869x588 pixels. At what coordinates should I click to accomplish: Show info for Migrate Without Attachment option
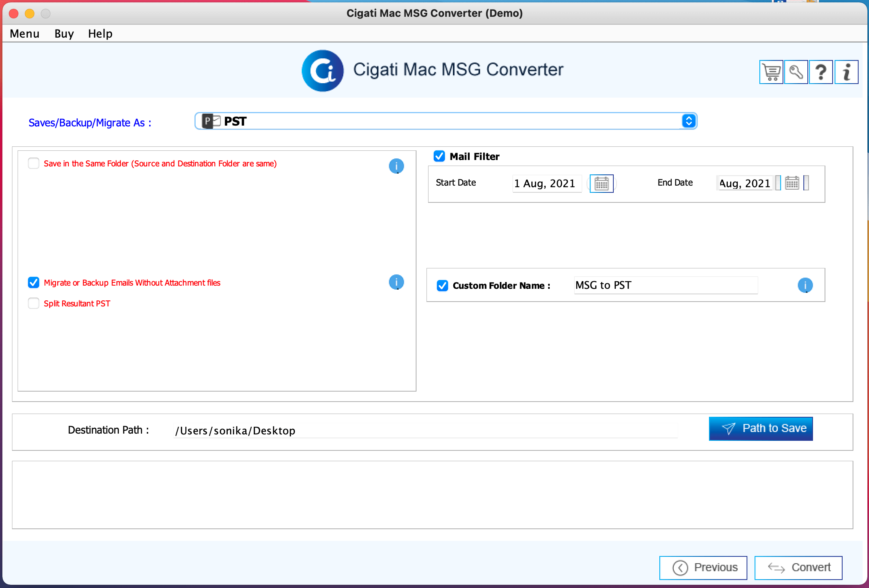pyautogui.click(x=396, y=282)
